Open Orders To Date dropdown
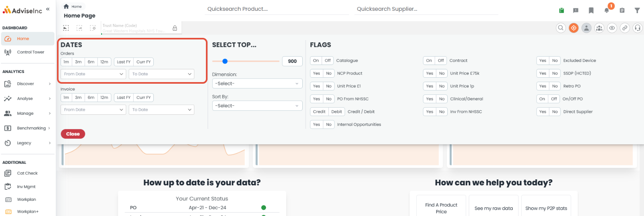644x216 pixels. click(x=161, y=74)
